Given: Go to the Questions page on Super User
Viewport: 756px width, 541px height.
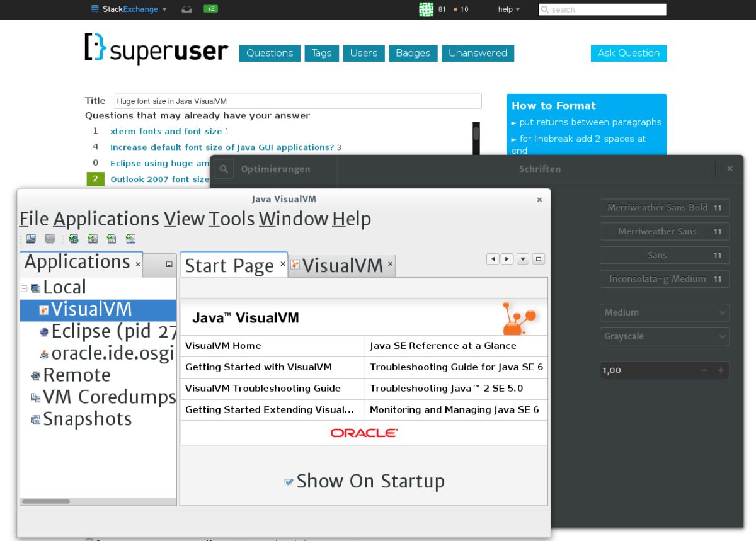Looking at the screenshot, I should [270, 54].
